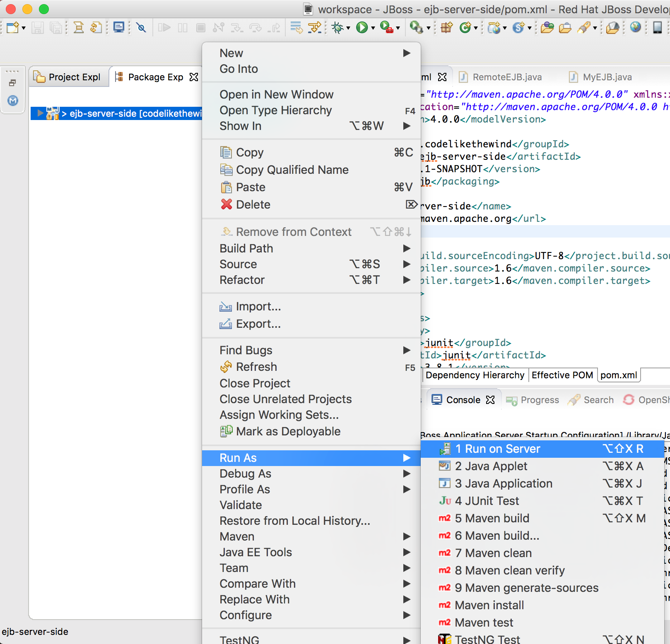Viewport: 670px width, 644px height.
Task: Click the new web service S icon
Action: (x=518, y=28)
